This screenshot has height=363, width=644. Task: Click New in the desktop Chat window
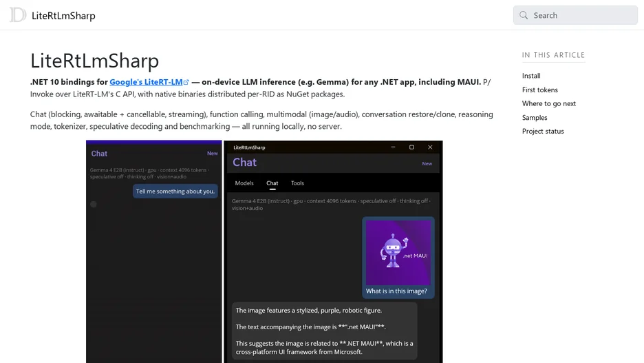point(427,164)
